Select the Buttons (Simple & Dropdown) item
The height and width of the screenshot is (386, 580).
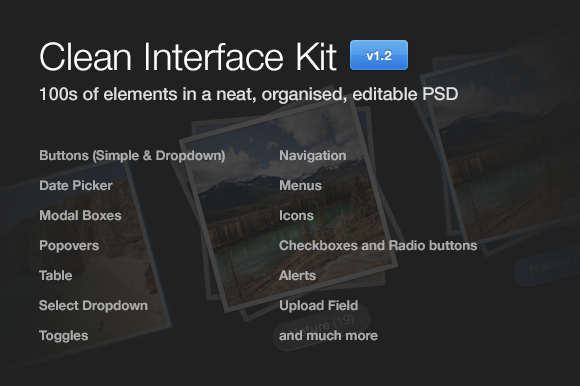tap(132, 156)
